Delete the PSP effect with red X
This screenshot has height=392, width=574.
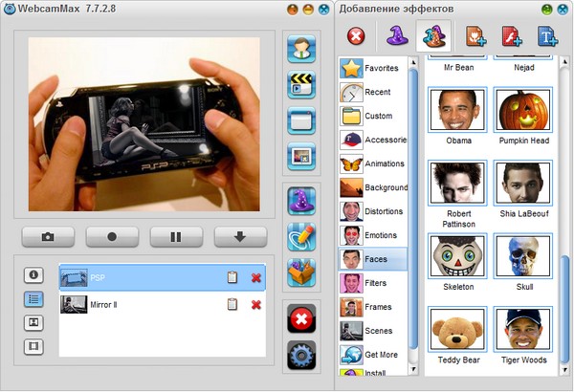coord(256,278)
